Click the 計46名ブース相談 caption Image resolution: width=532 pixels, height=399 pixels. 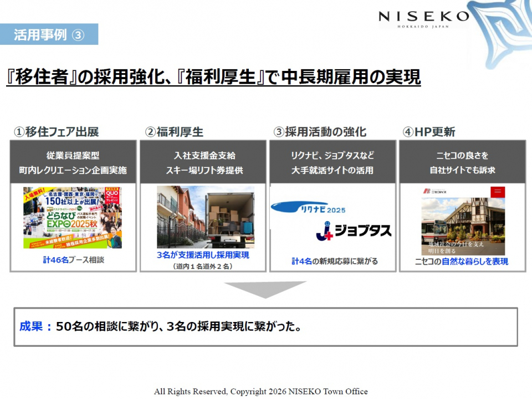[73, 259]
